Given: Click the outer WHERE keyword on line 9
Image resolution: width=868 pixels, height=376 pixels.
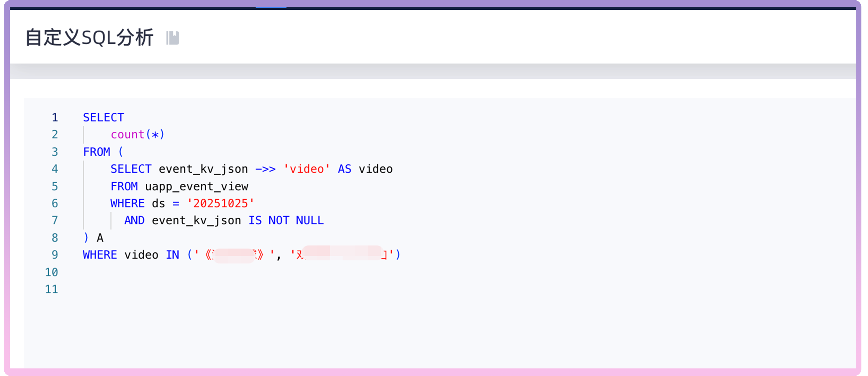Looking at the screenshot, I should coord(100,255).
